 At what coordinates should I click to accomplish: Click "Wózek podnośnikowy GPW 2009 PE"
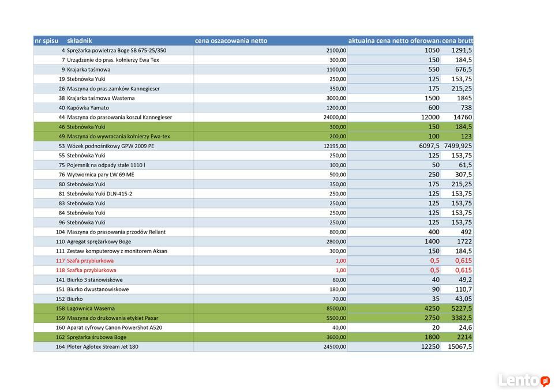point(110,146)
